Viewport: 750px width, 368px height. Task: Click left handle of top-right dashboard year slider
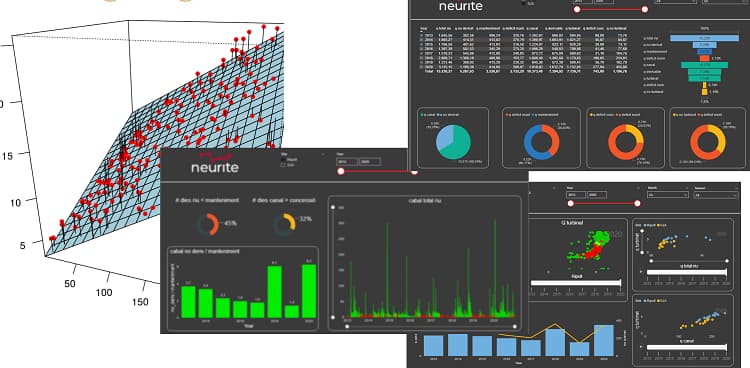coord(577,9)
